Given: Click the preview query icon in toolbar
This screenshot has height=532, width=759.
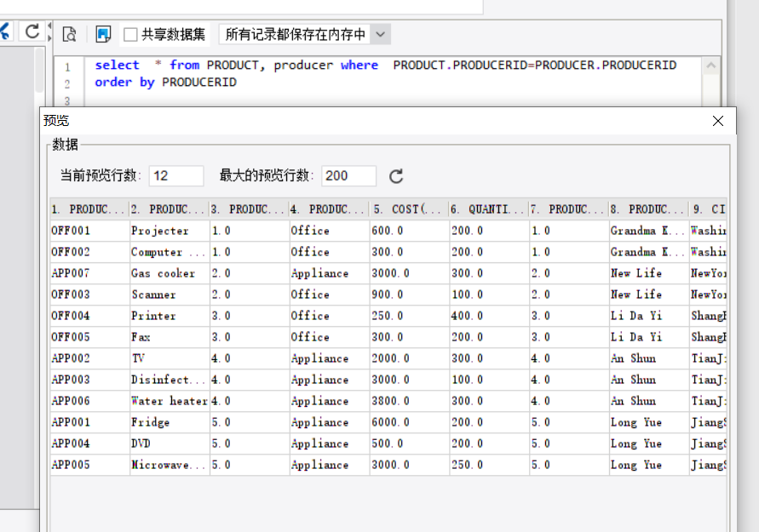Looking at the screenshot, I should pyautogui.click(x=69, y=34).
